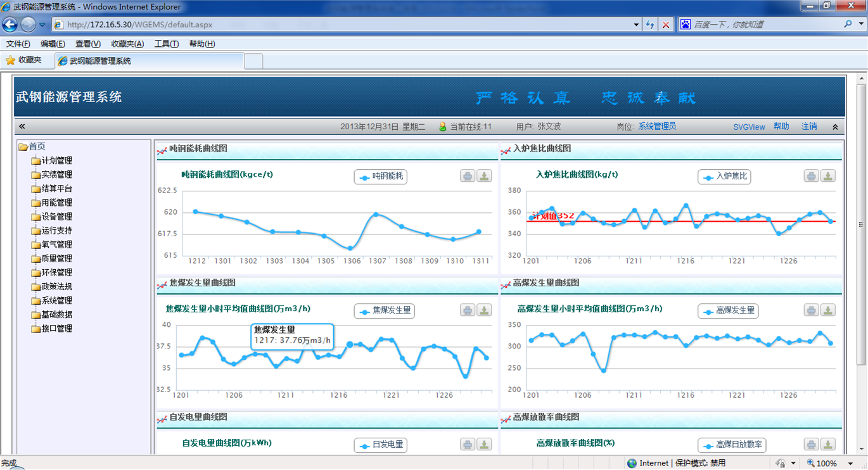Print the 高煤发生量 hourly average chart

[x=812, y=310]
